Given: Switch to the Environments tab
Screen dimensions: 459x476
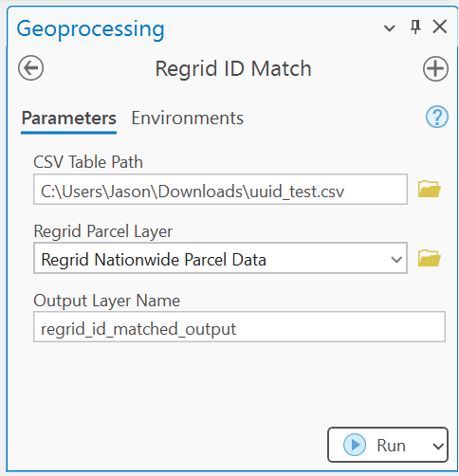Looking at the screenshot, I should point(188,119).
